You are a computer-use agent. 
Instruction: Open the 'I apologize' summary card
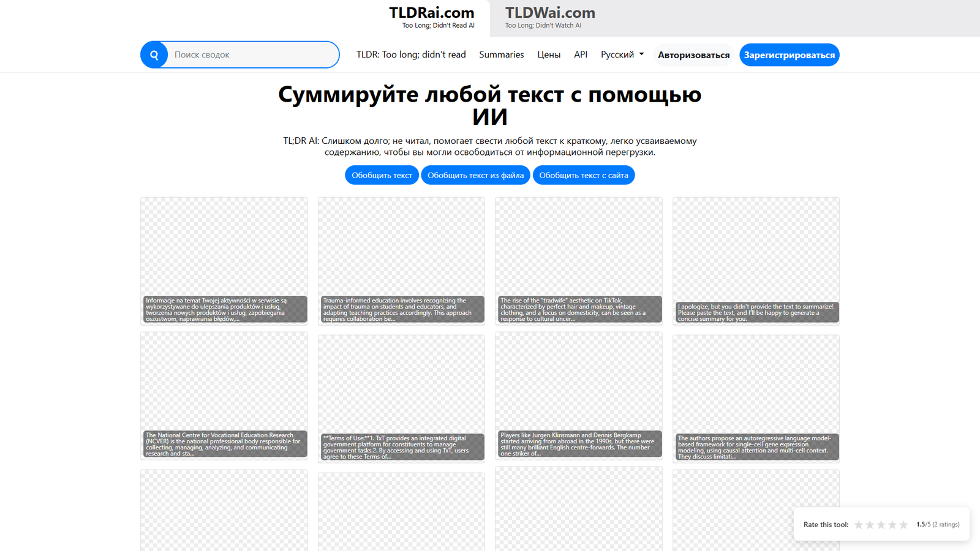756,261
